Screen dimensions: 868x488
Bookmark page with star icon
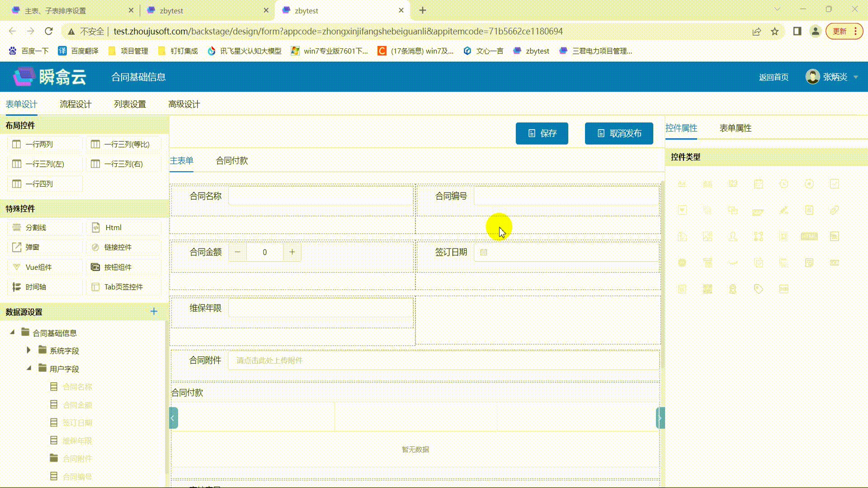pos(775,31)
